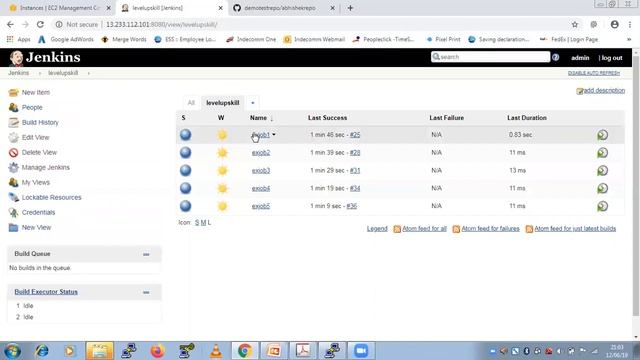Schedule a build for exjob5

tap(602, 206)
